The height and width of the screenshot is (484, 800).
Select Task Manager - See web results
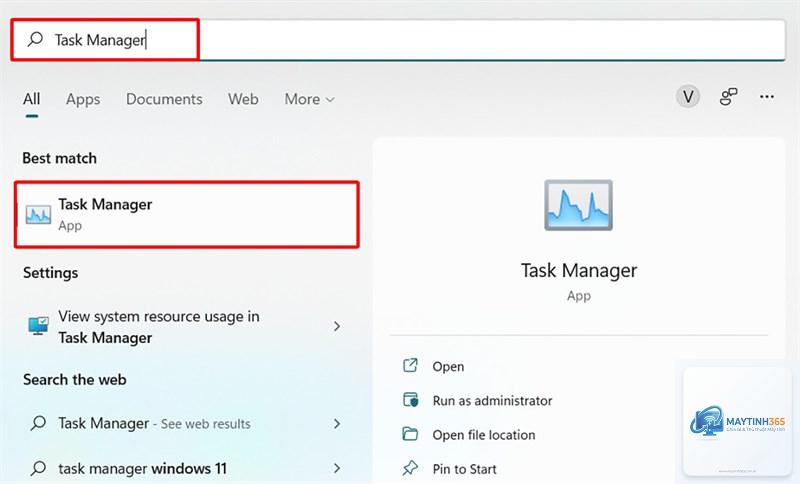coord(187,423)
